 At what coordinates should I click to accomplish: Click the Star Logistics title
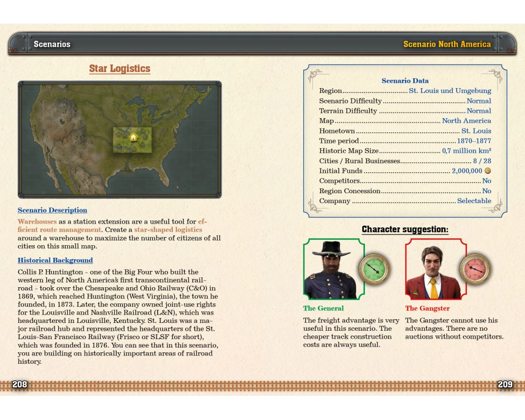(x=120, y=69)
